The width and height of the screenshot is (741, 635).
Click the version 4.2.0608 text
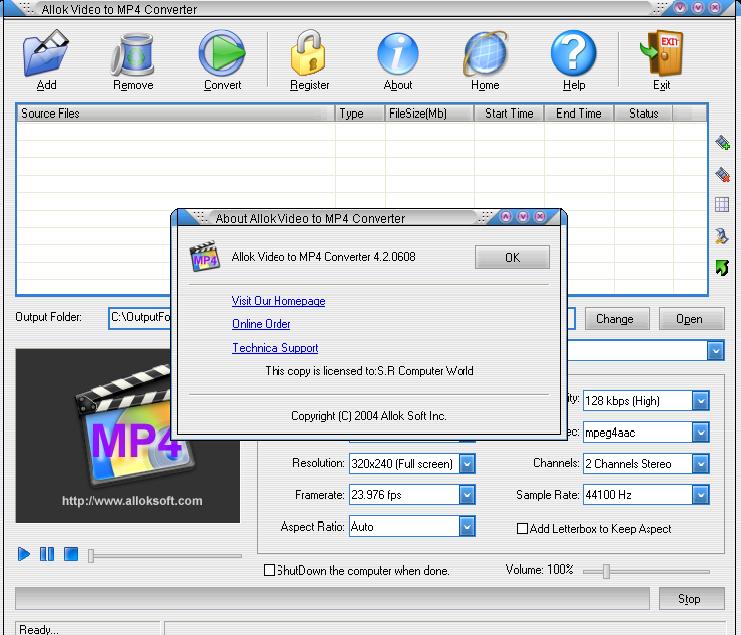point(394,257)
